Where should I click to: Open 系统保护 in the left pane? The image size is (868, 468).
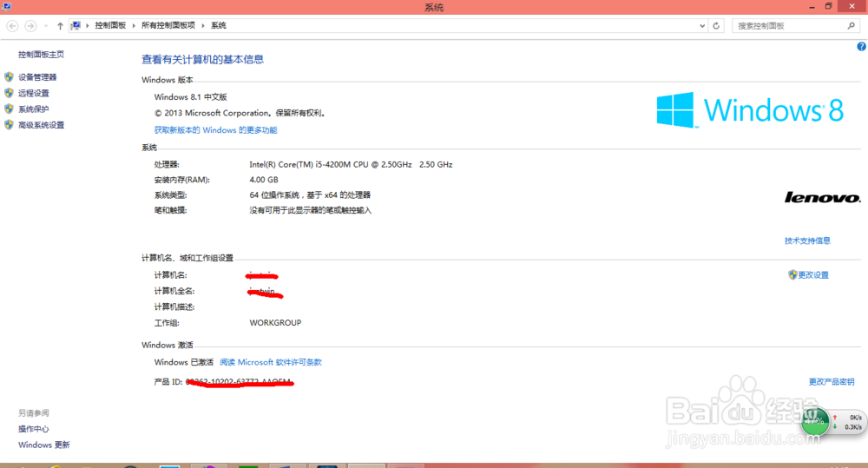click(x=33, y=109)
